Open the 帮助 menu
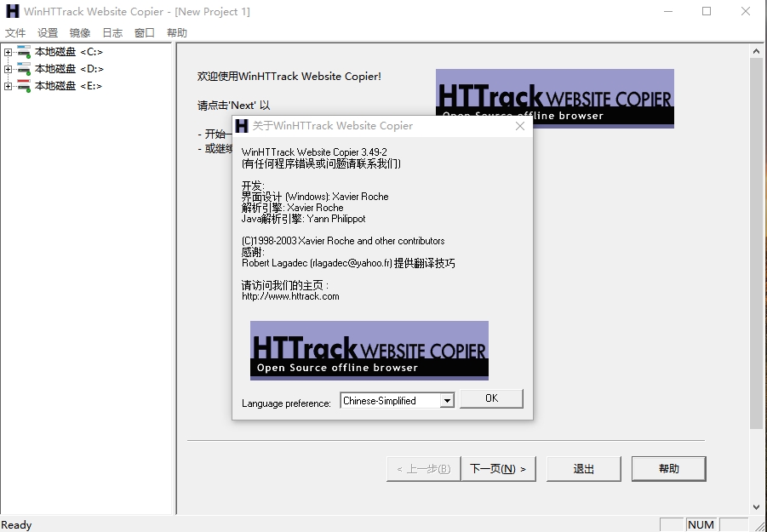 176,32
